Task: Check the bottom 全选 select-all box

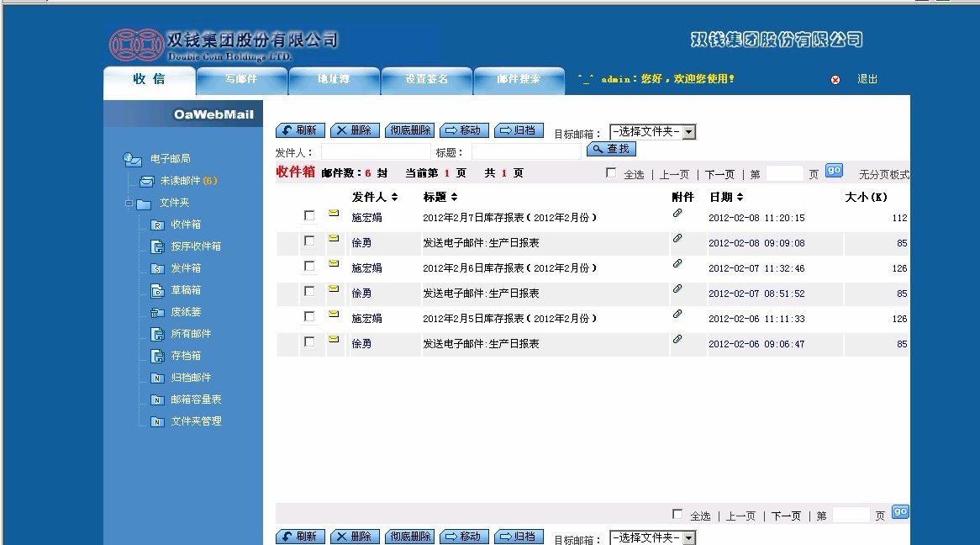Action: [677, 514]
